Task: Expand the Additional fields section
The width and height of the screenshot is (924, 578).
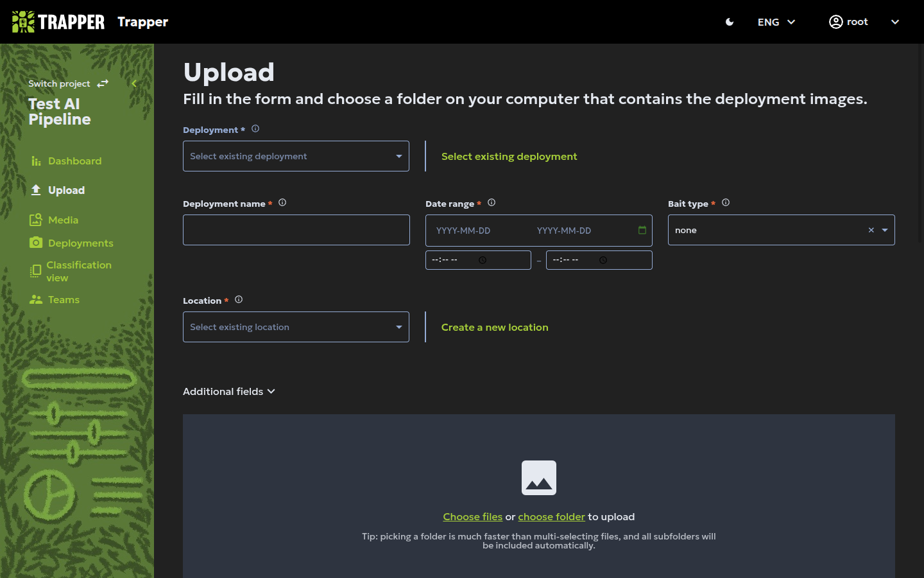Action: (229, 391)
